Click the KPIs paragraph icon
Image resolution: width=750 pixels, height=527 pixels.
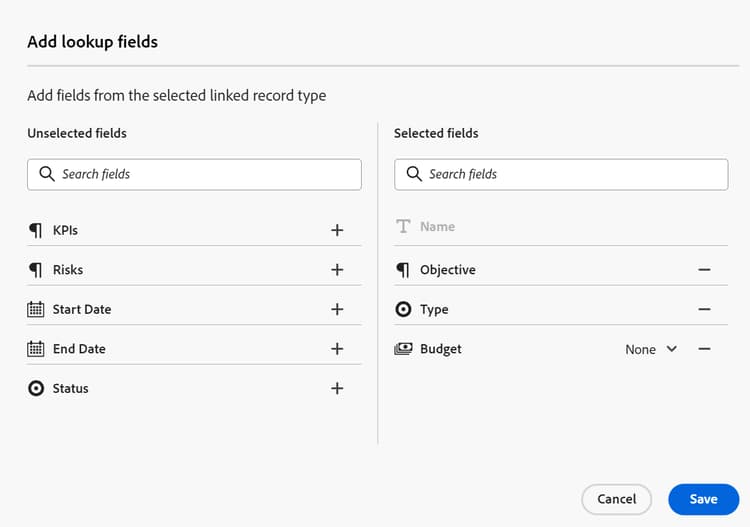coord(36,230)
